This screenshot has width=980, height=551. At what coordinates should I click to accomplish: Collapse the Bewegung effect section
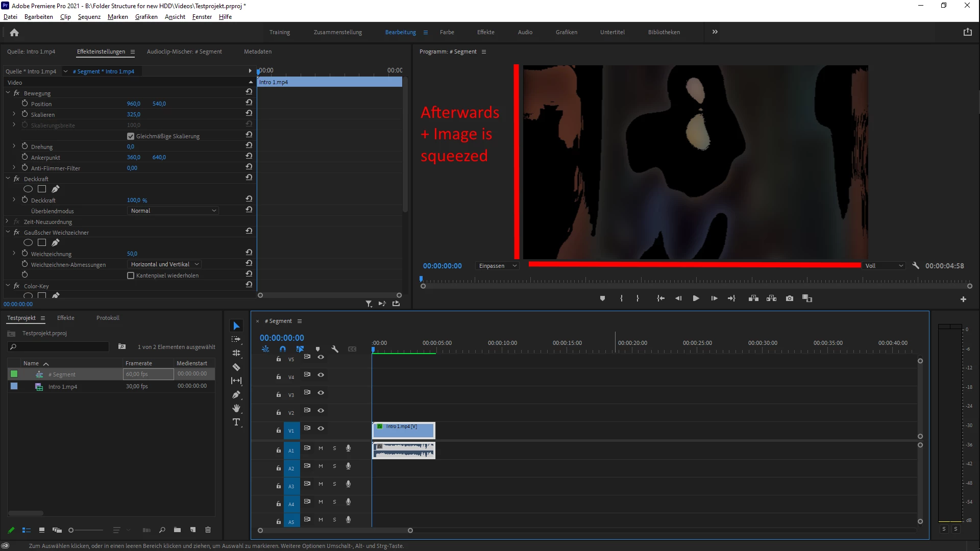pyautogui.click(x=8, y=93)
